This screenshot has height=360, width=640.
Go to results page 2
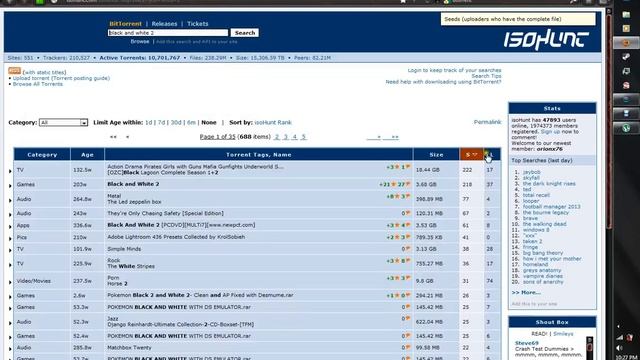277,137
